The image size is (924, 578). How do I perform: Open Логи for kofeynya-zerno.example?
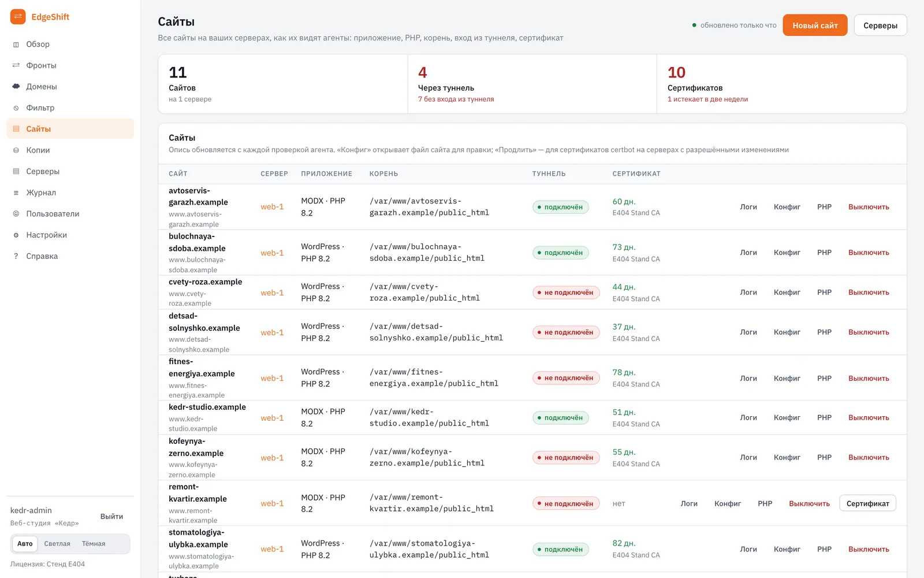point(748,458)
